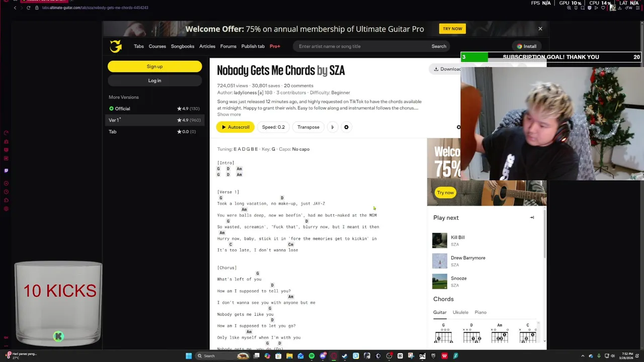Click the yellow Sign up button

(154, 66)
